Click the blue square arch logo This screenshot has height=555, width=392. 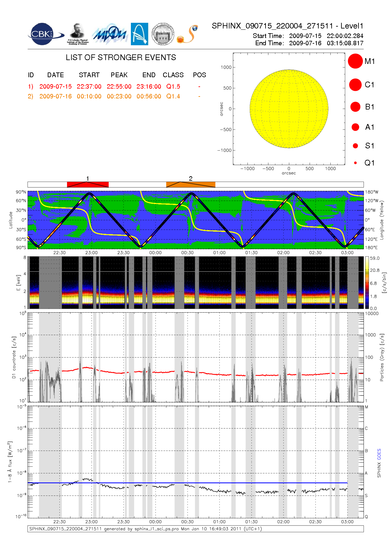pos(139,34)
